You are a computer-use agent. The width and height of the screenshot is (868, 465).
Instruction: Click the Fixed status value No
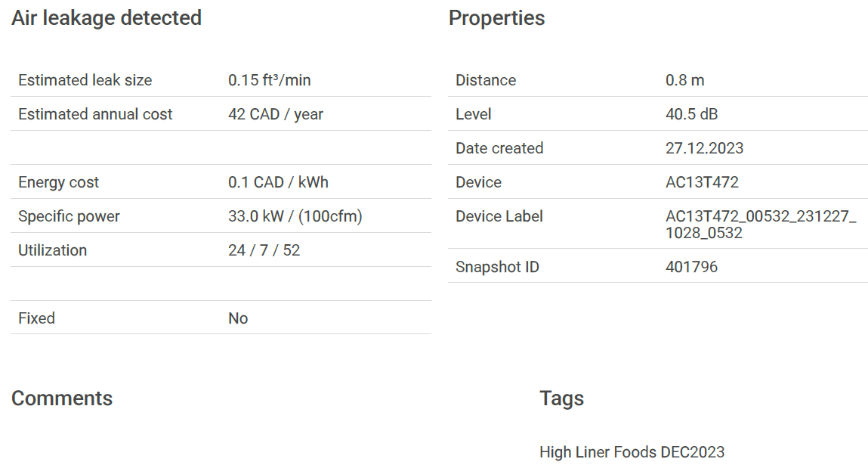(x=238, y=318)
